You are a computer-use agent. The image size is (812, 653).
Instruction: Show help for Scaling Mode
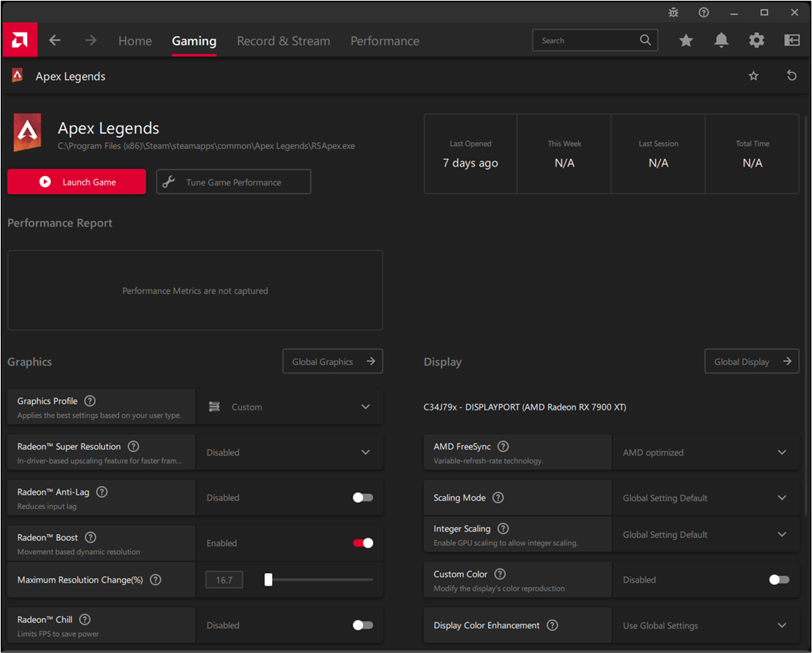pyautogui.click(x=498, y=498)
